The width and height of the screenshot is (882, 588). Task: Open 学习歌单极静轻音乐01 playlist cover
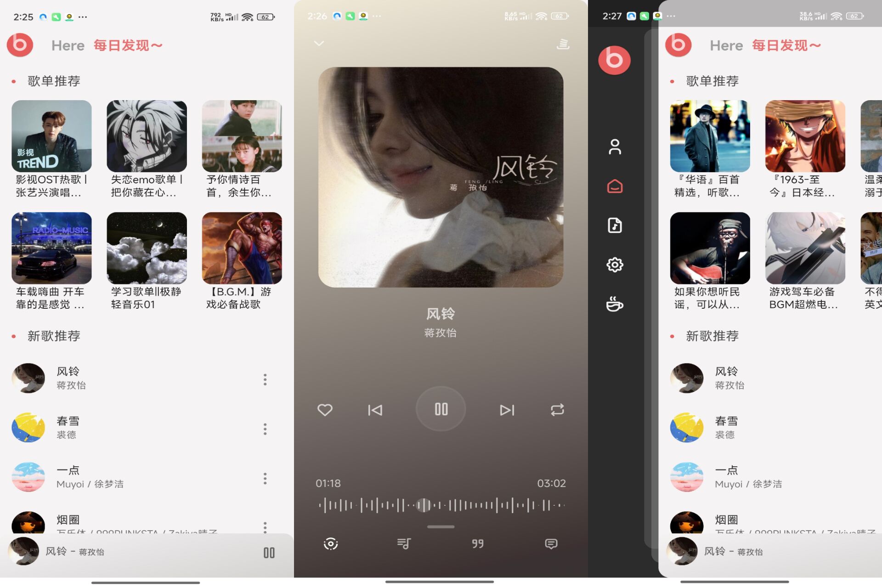147,248
